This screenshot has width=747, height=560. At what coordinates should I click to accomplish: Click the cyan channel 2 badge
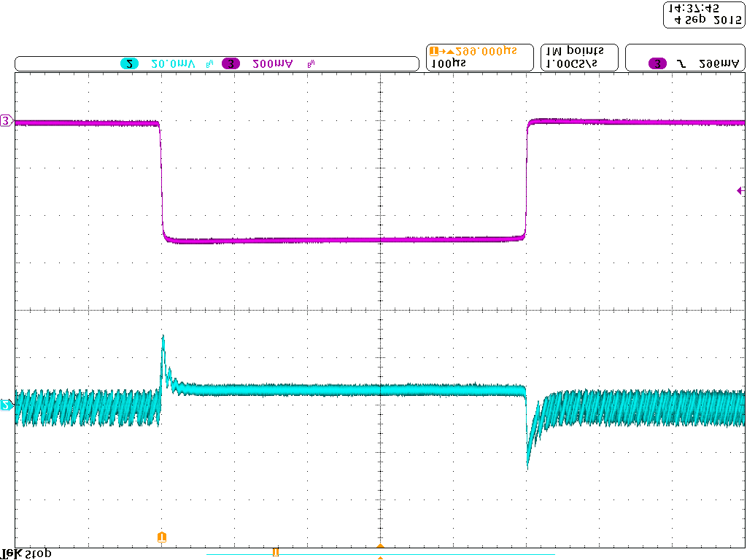129,64
